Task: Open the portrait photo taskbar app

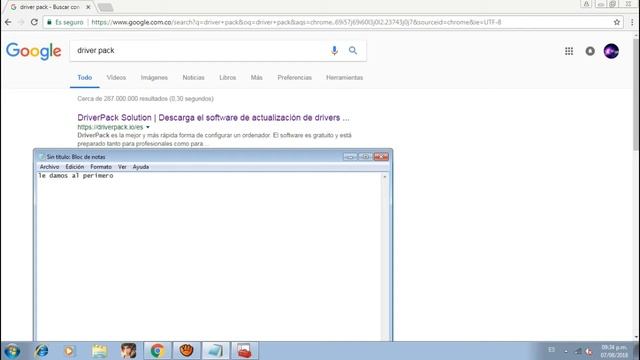Action: [129, 351]
